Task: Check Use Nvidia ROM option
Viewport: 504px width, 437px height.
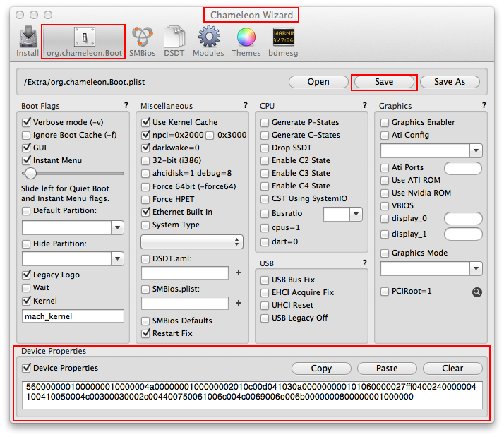Action: [x=385, y=193]
